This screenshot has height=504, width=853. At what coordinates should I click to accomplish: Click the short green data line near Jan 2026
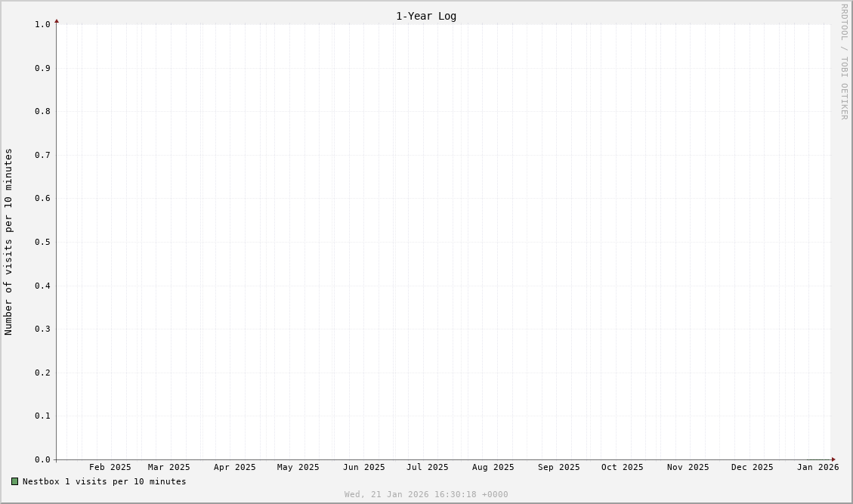[817, 459]
